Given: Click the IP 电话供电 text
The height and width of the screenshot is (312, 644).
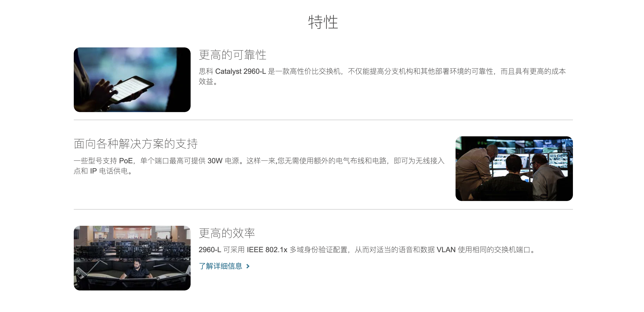Looking at the screenshot, I should [x=109, y=171].
